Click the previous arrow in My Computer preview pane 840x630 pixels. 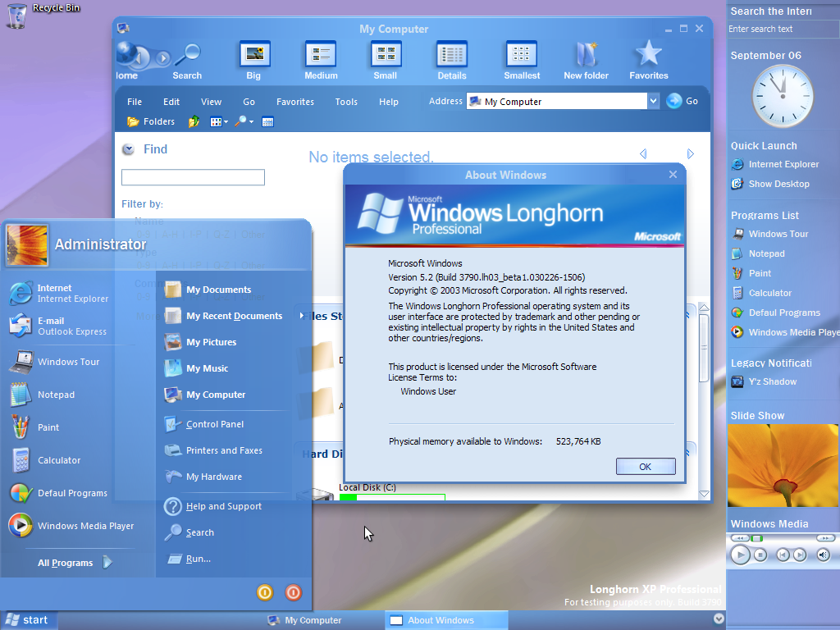tap(643, 153)
